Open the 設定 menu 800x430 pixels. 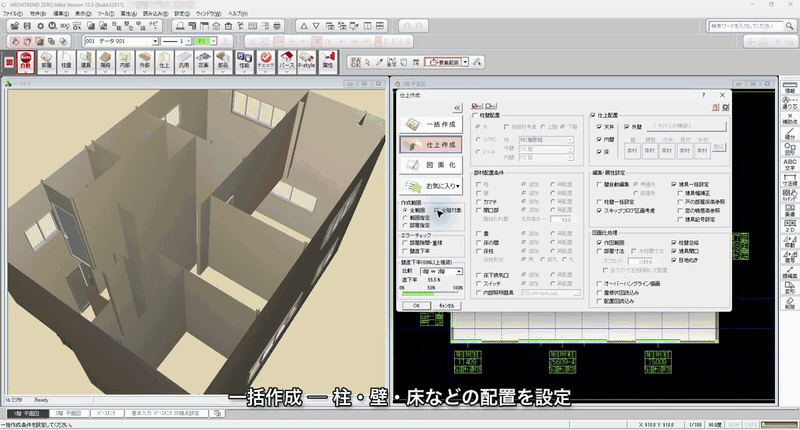(x=182, y=14)
